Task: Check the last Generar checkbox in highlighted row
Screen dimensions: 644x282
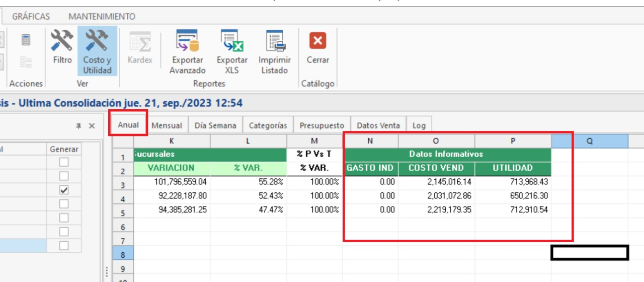Action: (x=64, y=245)
